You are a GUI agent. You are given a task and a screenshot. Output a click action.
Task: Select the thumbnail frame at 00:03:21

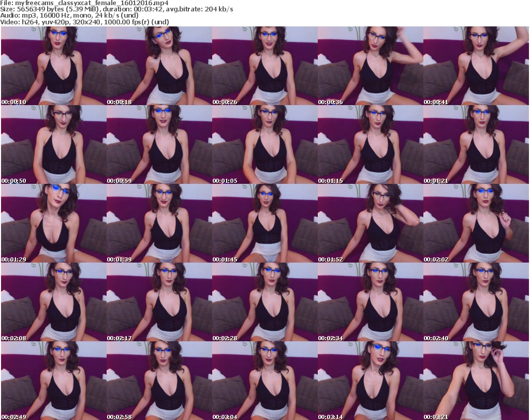point(476,381)
